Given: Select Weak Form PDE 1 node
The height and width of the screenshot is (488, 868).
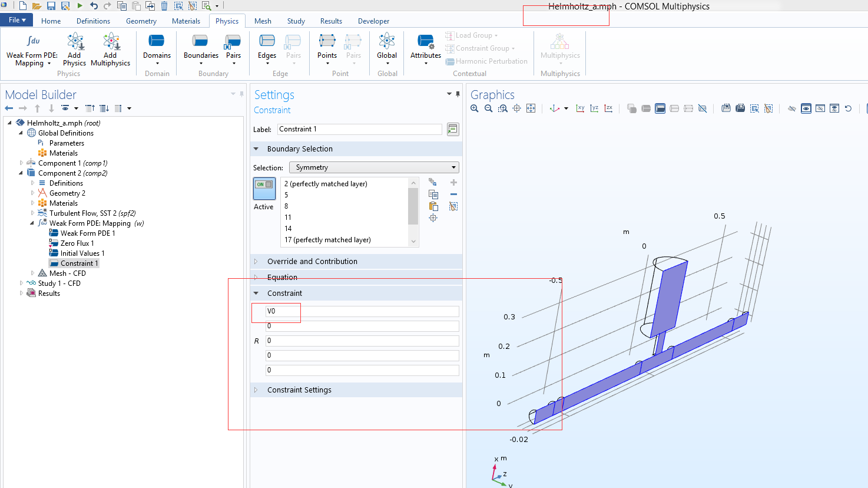Looking at the screenshot, I should coord(87,233).
